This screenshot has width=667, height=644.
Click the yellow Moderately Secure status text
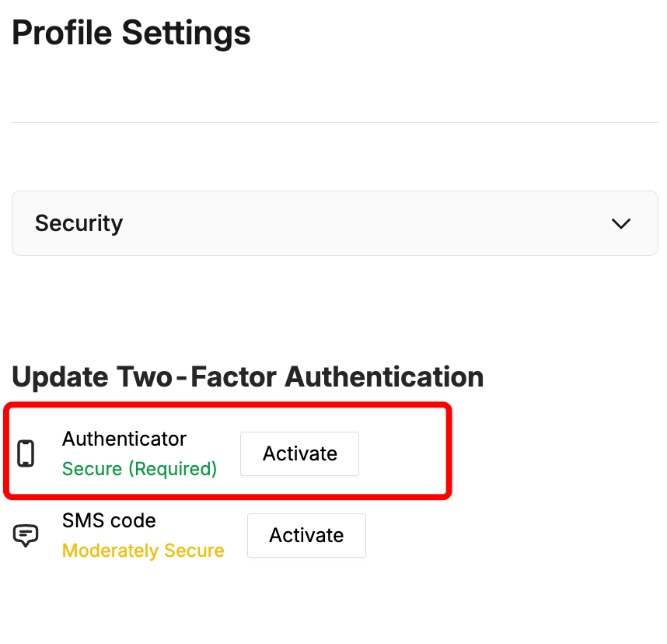click(143, 551)
